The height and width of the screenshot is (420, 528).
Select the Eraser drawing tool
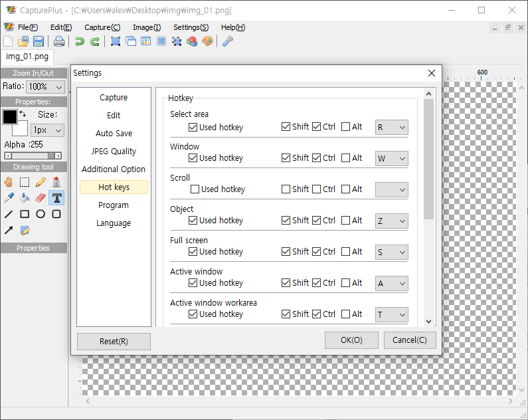(41, 197)
